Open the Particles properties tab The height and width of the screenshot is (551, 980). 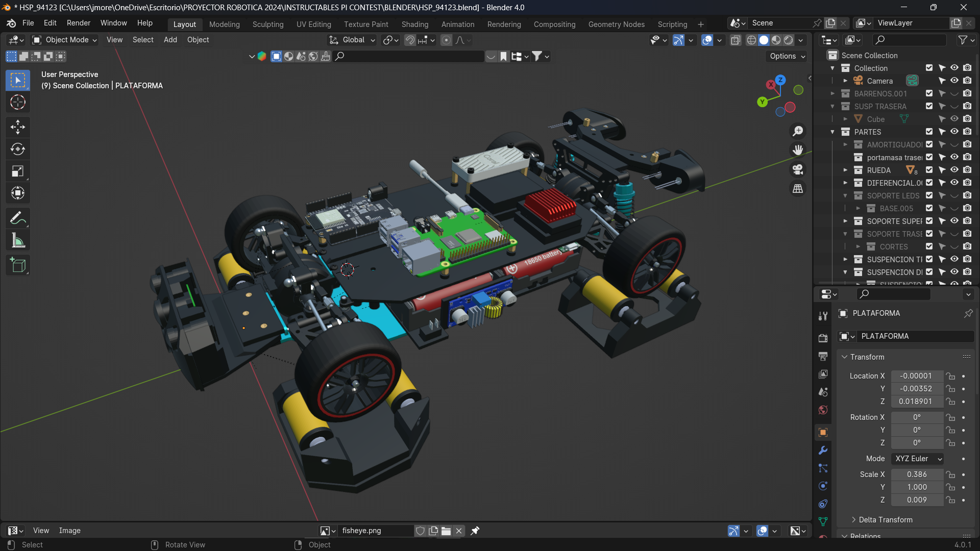(x=823, y=468)
